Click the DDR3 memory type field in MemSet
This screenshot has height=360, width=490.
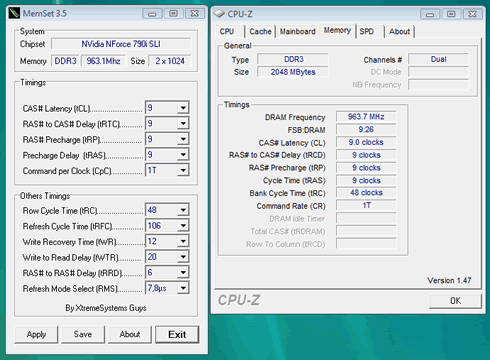(65, 61)
